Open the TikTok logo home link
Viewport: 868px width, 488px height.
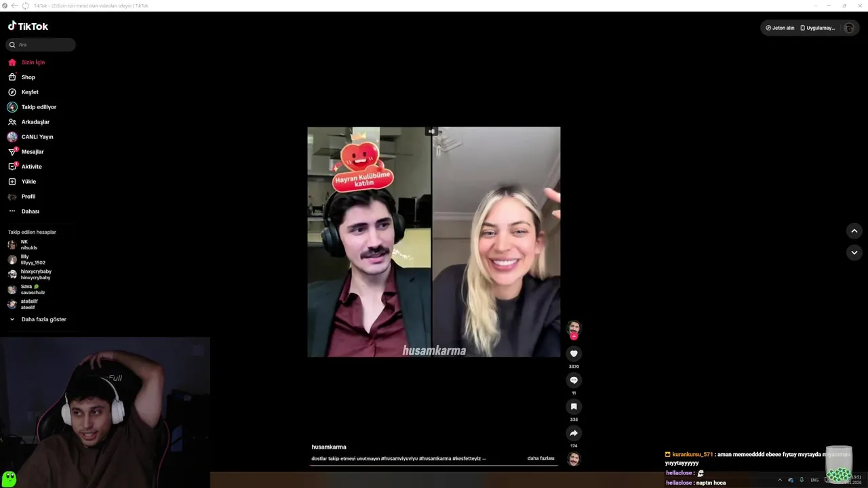[28, 26]
